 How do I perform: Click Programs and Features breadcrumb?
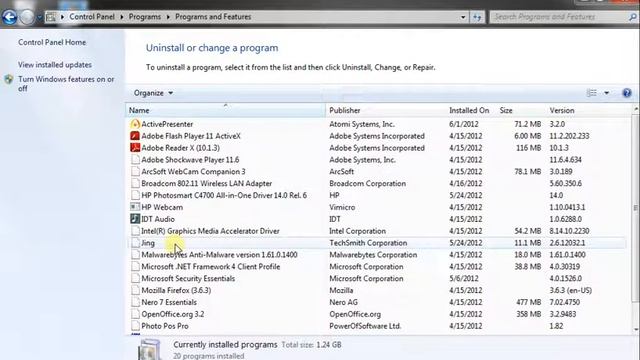click(x=213, y=17)
